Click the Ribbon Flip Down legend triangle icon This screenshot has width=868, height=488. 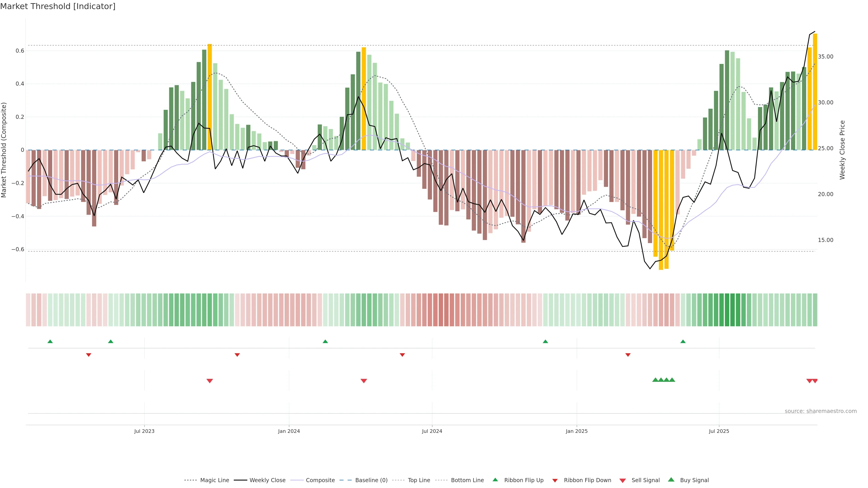(555, 481)
